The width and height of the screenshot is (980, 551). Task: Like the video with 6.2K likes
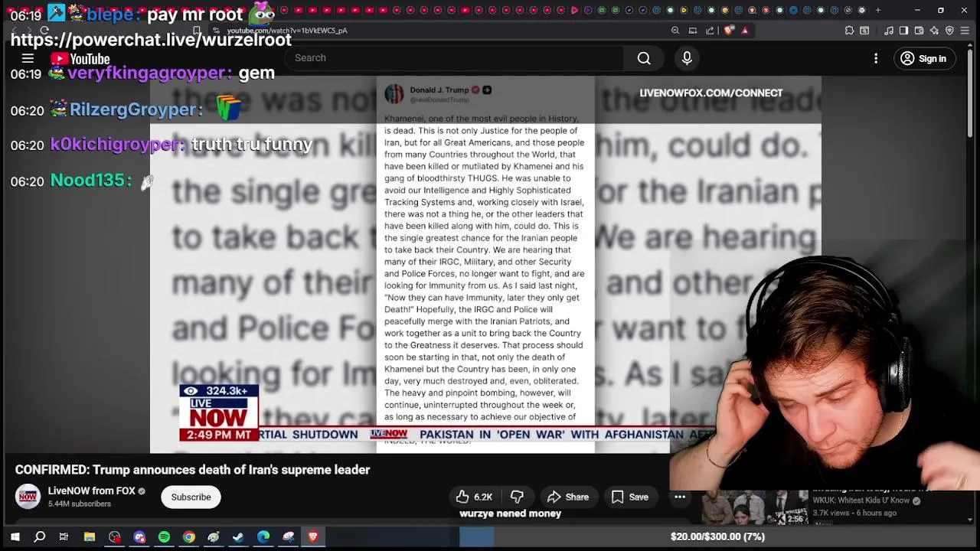475,497
